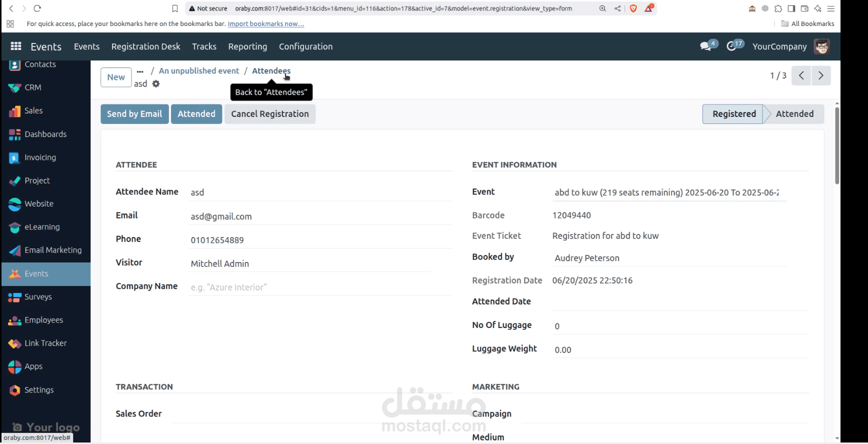868x444 pixels.
Task: Go to the next record arrow
Action: click(821, 75)
